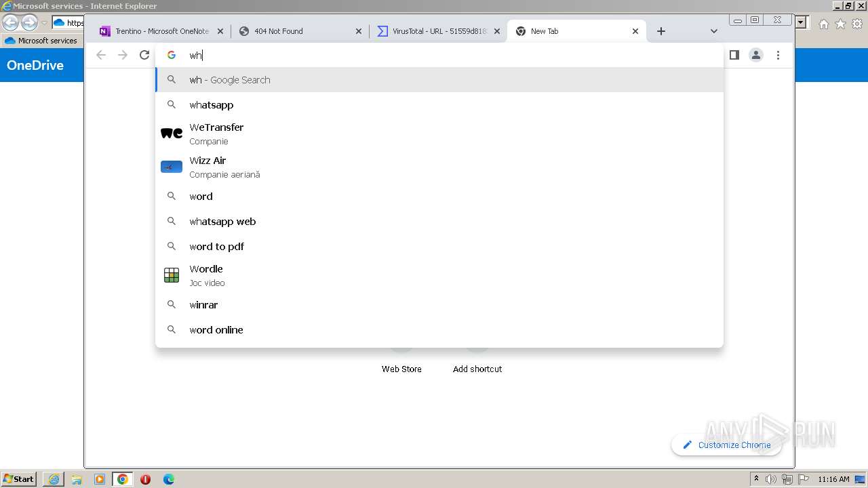Close the 404 Not Found tab
The height and width of the screenshot is (488, 868).
359,31
